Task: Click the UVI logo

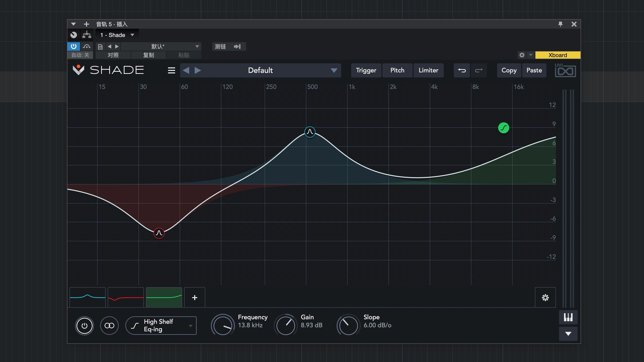Action: [x=565, y=70]
